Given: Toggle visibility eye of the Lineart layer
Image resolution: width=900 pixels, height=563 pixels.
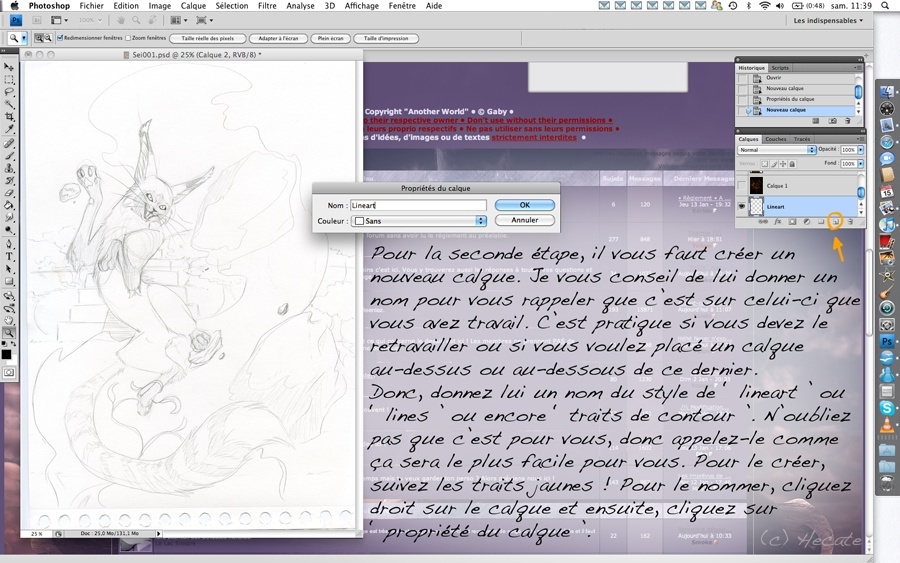Looking at the screenshot, I should click(742, 207).
